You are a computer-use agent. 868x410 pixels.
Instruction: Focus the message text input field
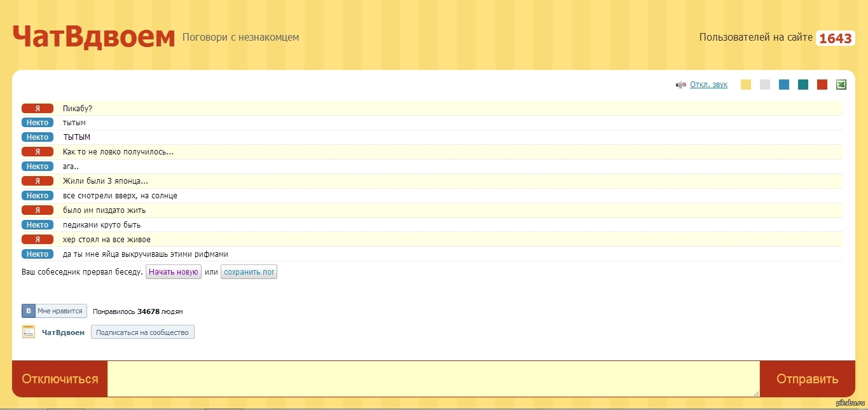(433, 379)
